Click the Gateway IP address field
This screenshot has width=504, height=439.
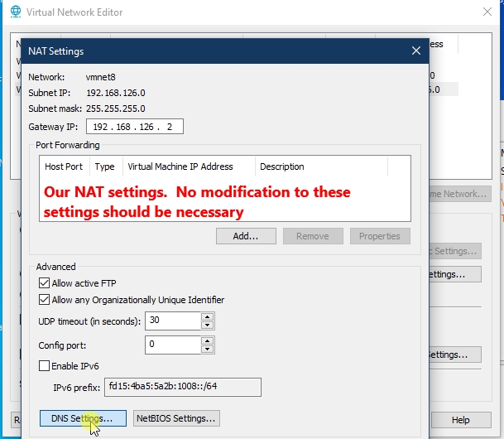pos(135,127)
